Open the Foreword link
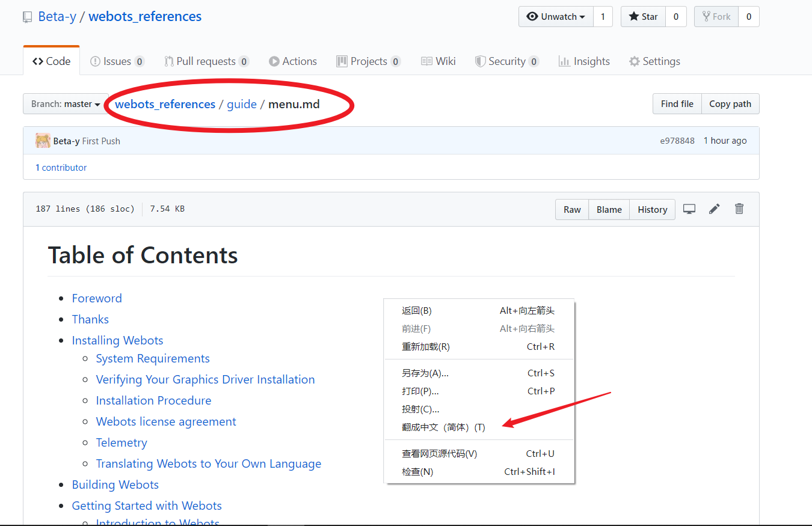 click(97, 298)
